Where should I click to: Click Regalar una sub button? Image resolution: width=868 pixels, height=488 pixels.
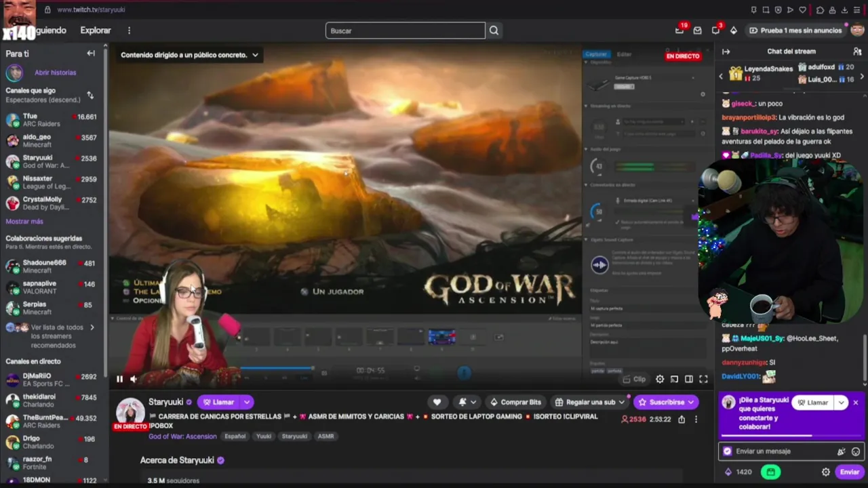[x=590, y=402]
